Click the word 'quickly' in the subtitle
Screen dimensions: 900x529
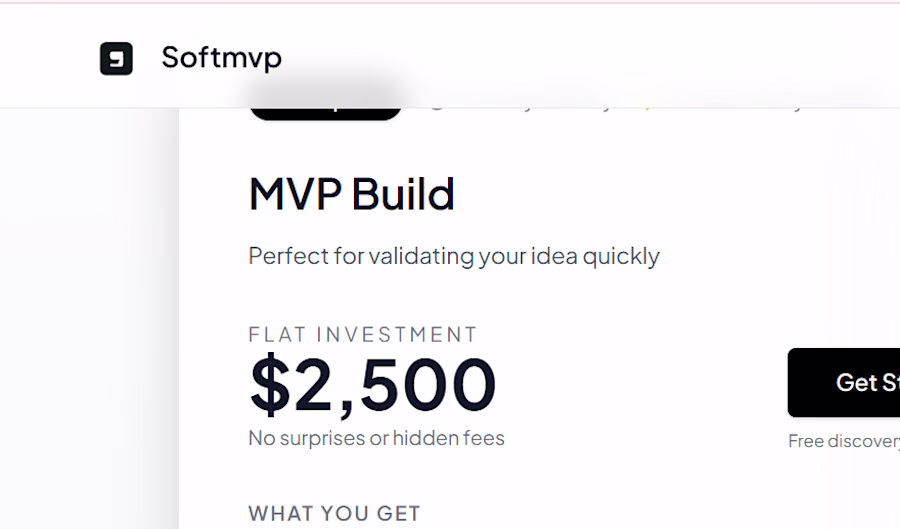tap(621, 256)
